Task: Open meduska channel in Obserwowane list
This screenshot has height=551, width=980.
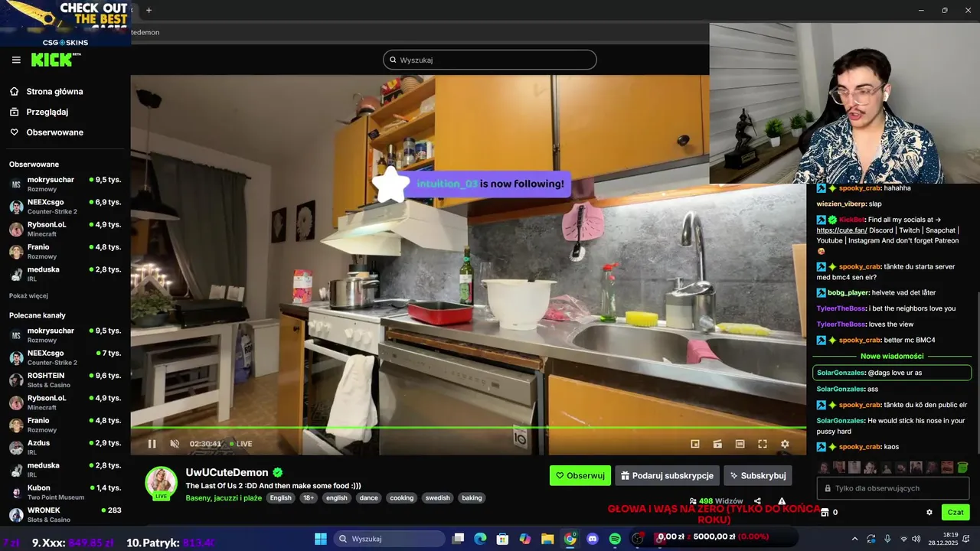Action: click(65, 274)
